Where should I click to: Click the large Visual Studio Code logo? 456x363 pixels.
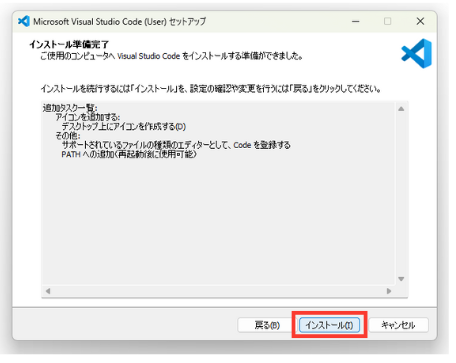[417, 53]
